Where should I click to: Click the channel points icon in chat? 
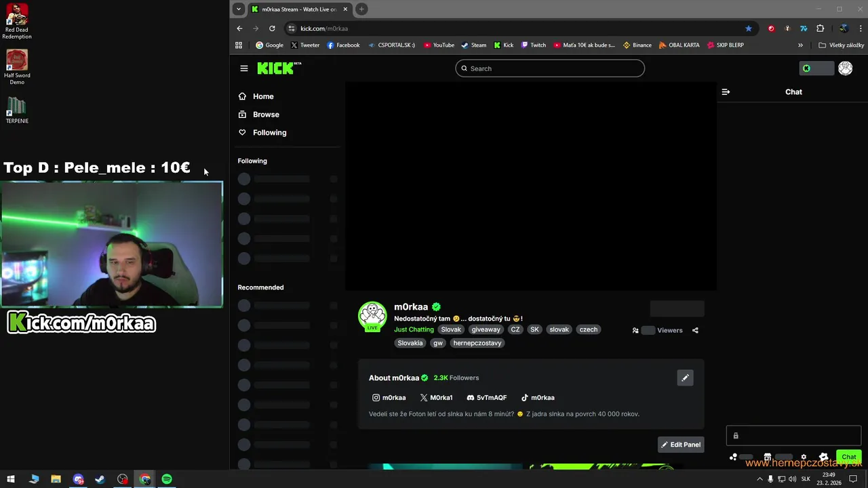point(733,457)
